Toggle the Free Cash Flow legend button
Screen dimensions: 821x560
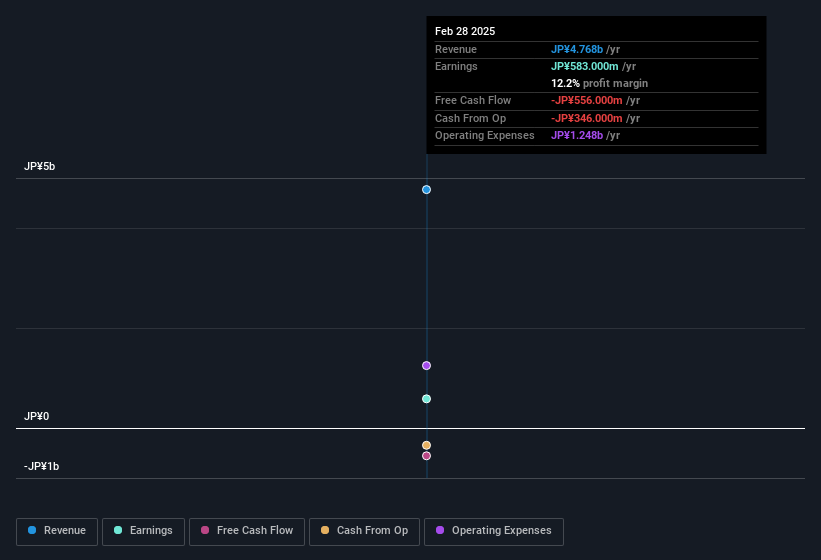tap(247, 532)
